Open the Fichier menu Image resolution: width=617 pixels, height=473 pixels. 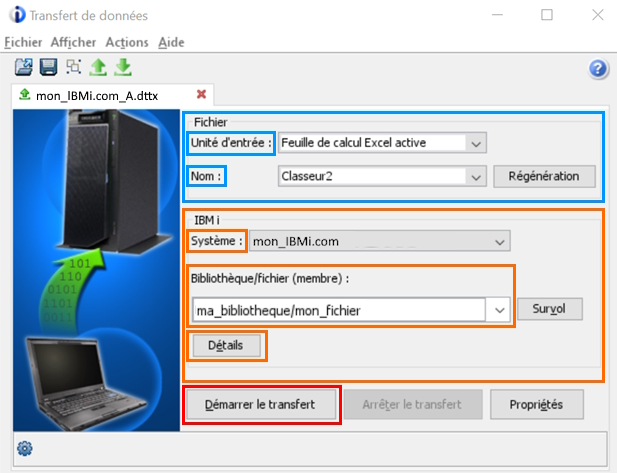pyautogui.click(x=23, y=42)
